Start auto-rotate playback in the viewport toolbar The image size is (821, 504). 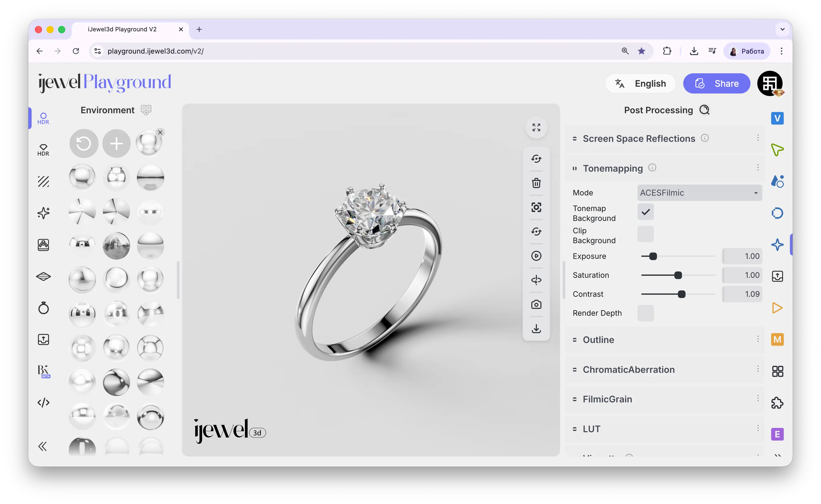536,256
